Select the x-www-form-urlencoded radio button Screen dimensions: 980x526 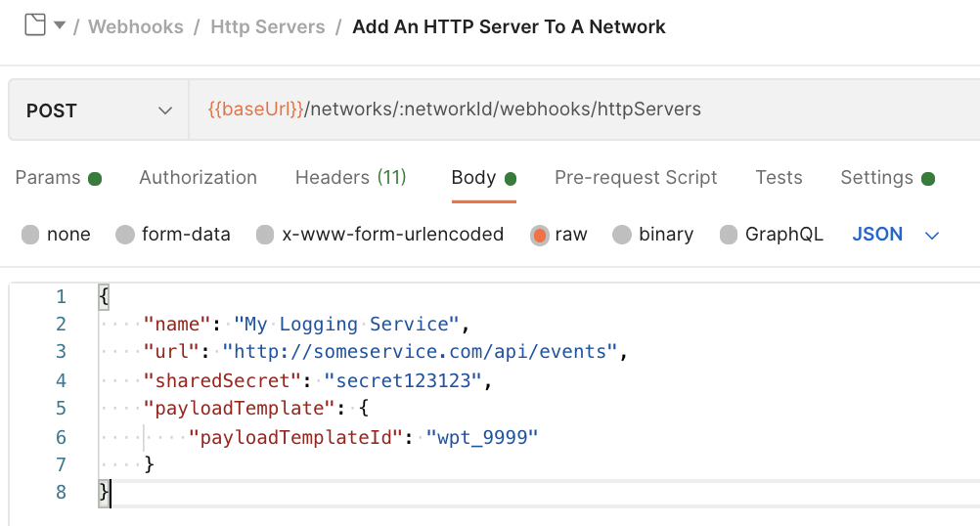click(265, 235)
